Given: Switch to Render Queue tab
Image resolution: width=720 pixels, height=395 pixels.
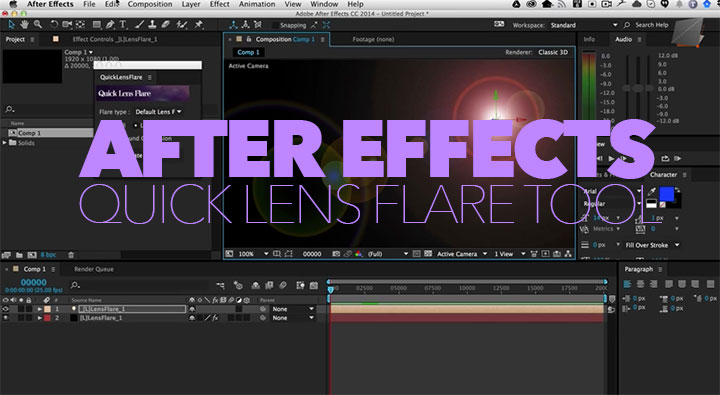Looking at the screenshot, I should [x=94, y=269].
